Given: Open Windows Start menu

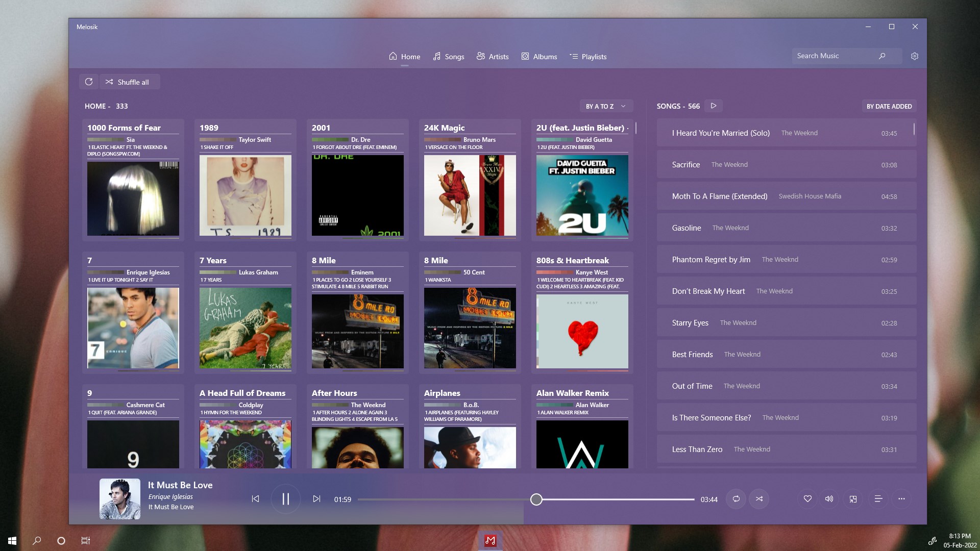Looking at the screenshot, I should pos(12,541).
